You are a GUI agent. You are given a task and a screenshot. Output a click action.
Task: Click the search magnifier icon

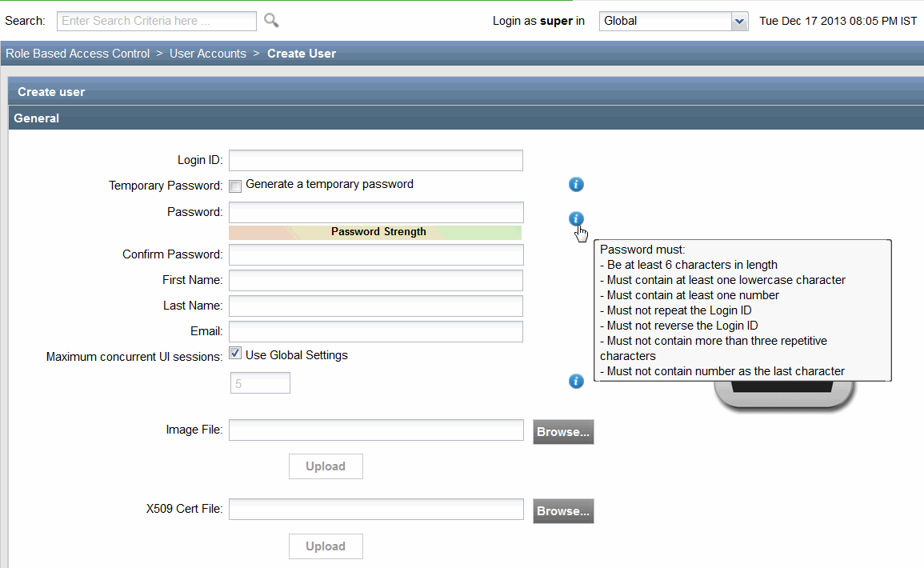coord(270,20)
